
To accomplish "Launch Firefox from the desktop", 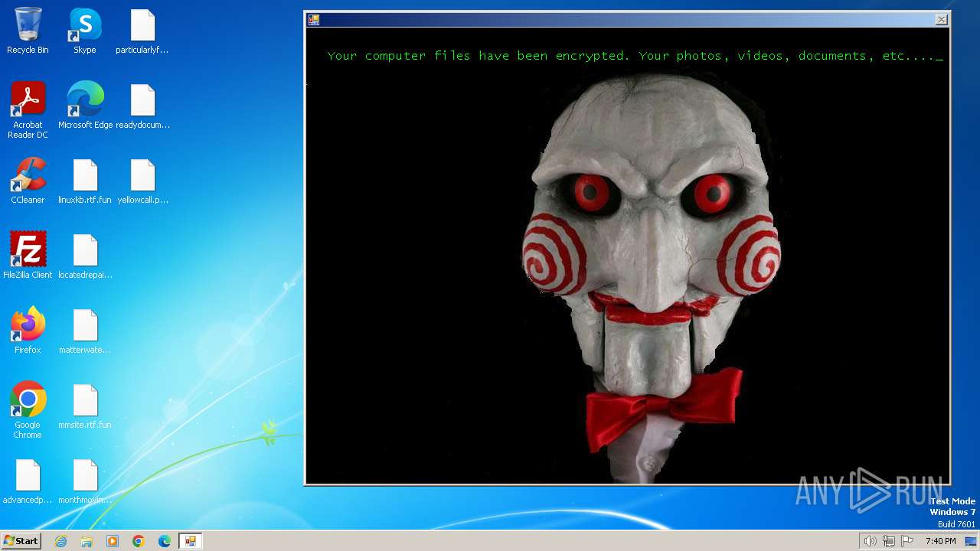I will pos(28,331).
